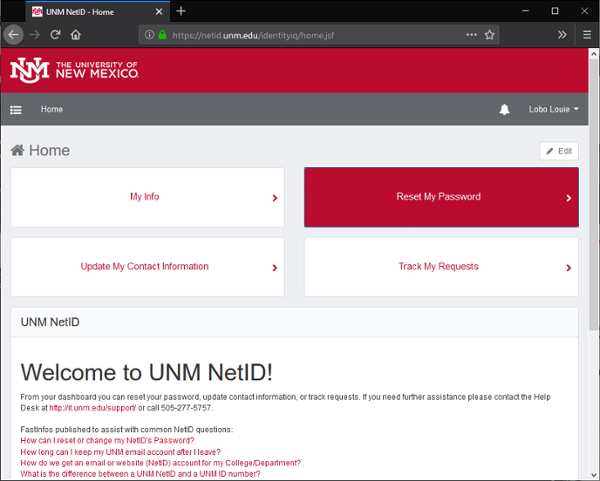Click the house icon beside the Home heading

[x=17, y=150]
